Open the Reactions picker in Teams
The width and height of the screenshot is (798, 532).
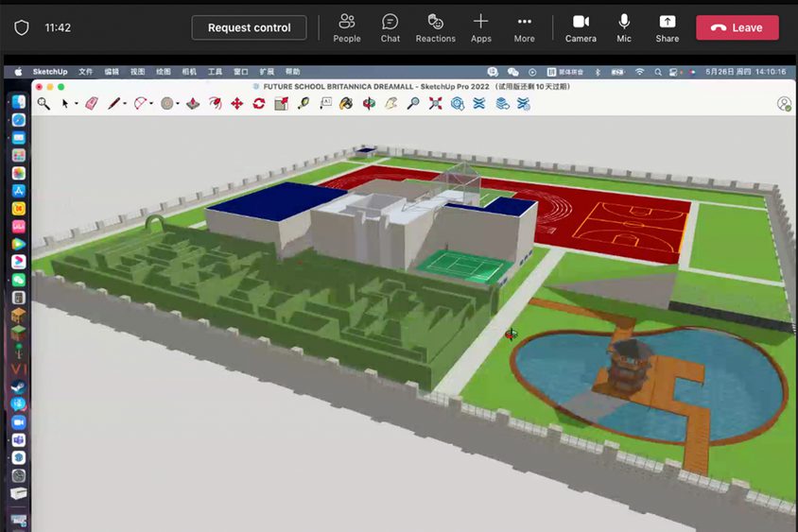[x=435, y=27]
